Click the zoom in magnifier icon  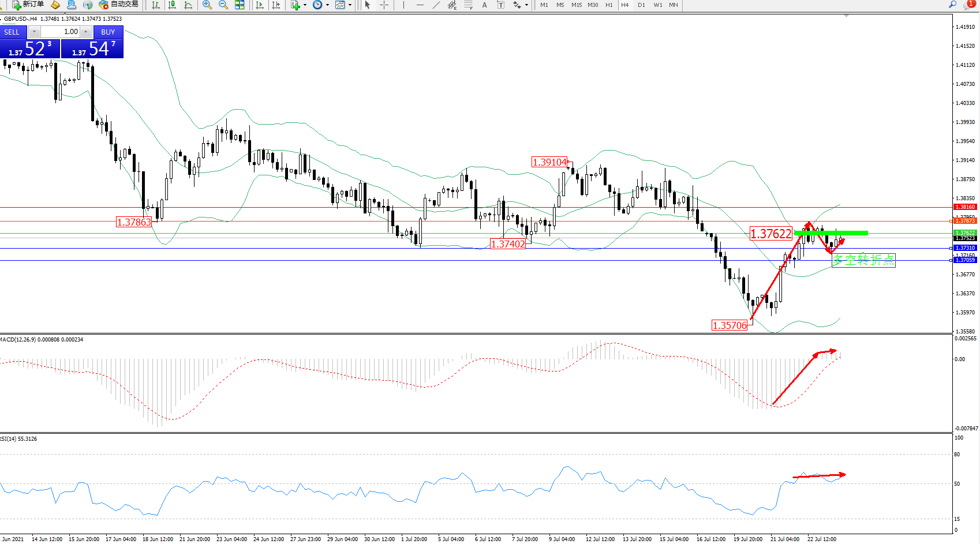pyautogui.click(x=207, y=5)
